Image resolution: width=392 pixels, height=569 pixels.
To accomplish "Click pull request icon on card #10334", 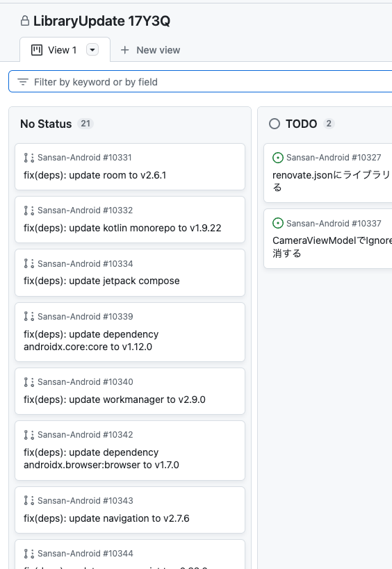I will click(x=29, y=263).
